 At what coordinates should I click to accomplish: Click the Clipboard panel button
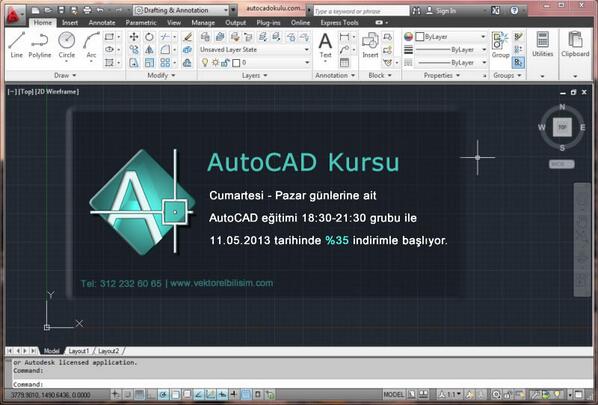coord(575,45)
